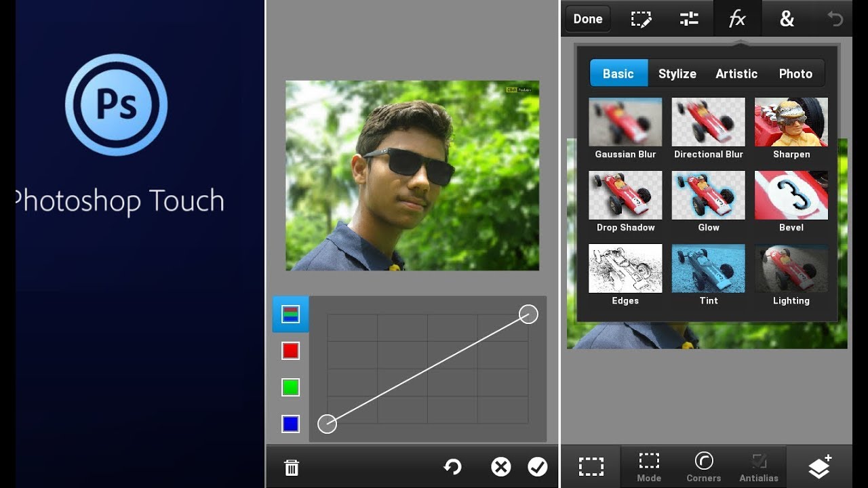Switch to the Basic effects tab

pyautogui.click(x=618, y=73)
